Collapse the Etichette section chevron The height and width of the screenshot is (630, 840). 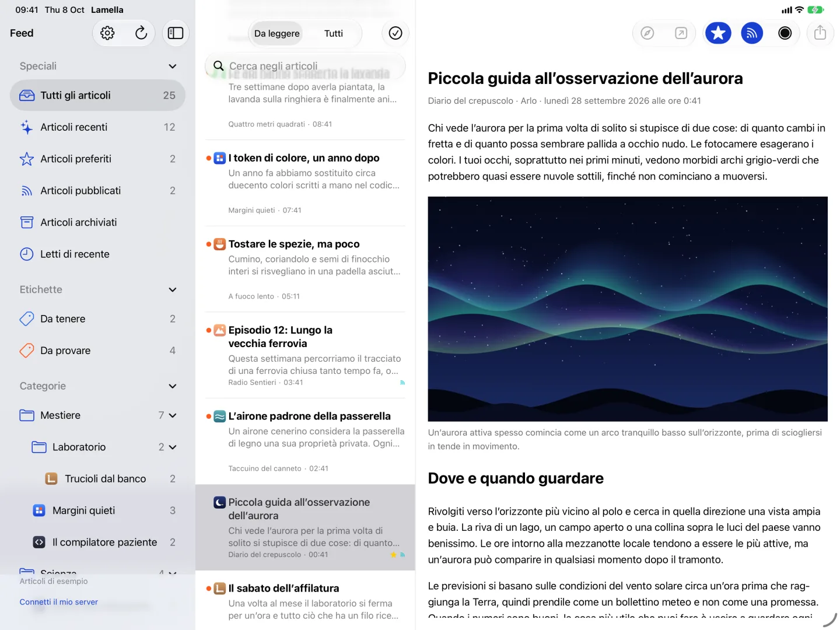tap(173, 289)
